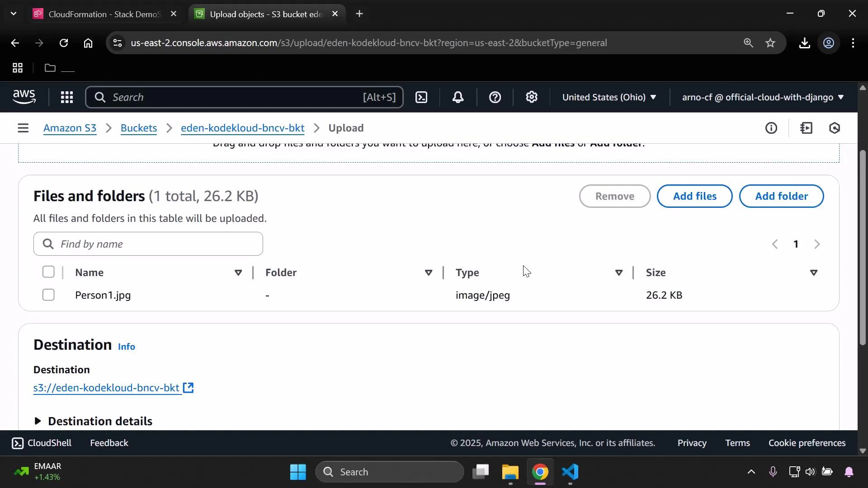Select all files via header checkbox
The height and width of the screenshot is (488, 868).
(x=48, y=272)
